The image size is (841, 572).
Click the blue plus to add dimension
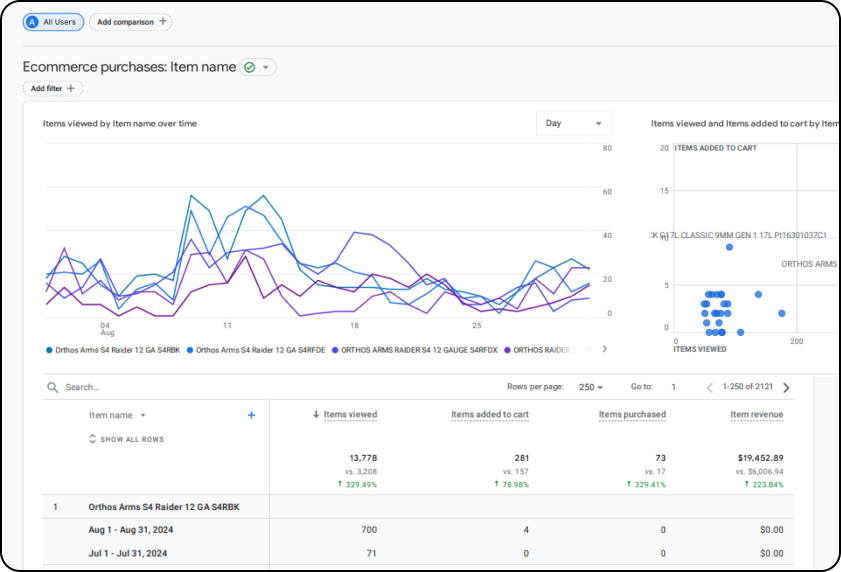coord(251,415)
